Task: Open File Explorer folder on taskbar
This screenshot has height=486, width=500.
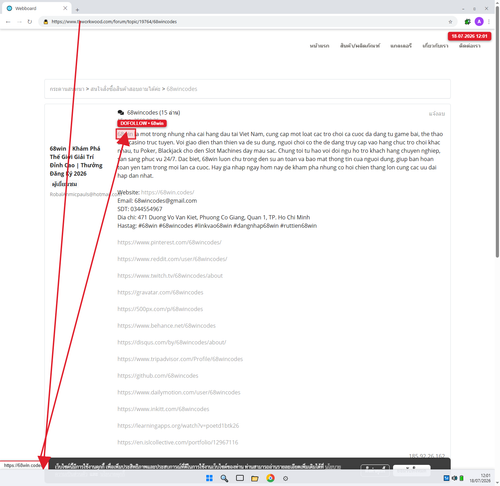Action: coord(255,479)
